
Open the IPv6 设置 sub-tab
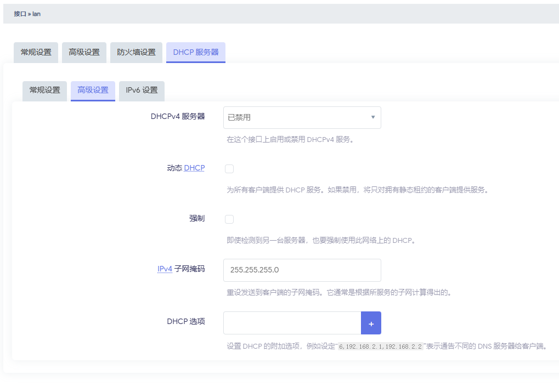click(x=142, y=90)
